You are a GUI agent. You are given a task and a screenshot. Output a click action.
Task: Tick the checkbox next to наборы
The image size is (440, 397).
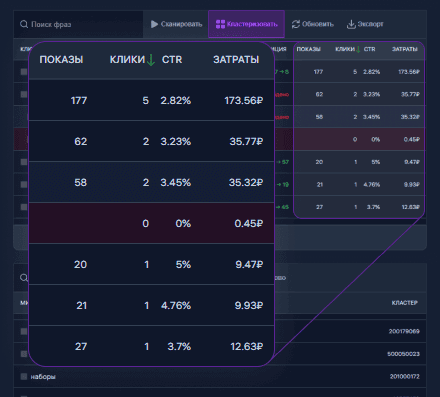(24, 376)
